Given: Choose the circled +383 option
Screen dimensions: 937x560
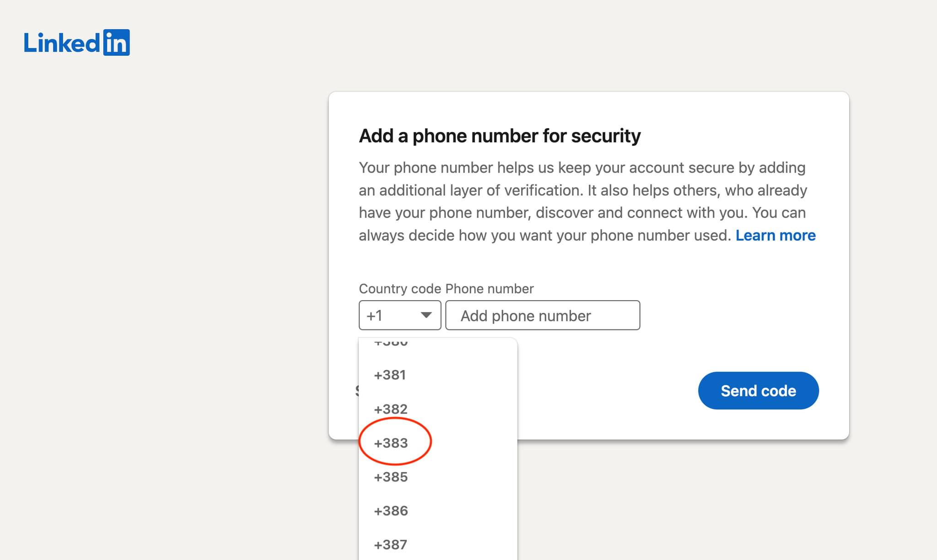Looking at the screenshot, I should 438,443.
